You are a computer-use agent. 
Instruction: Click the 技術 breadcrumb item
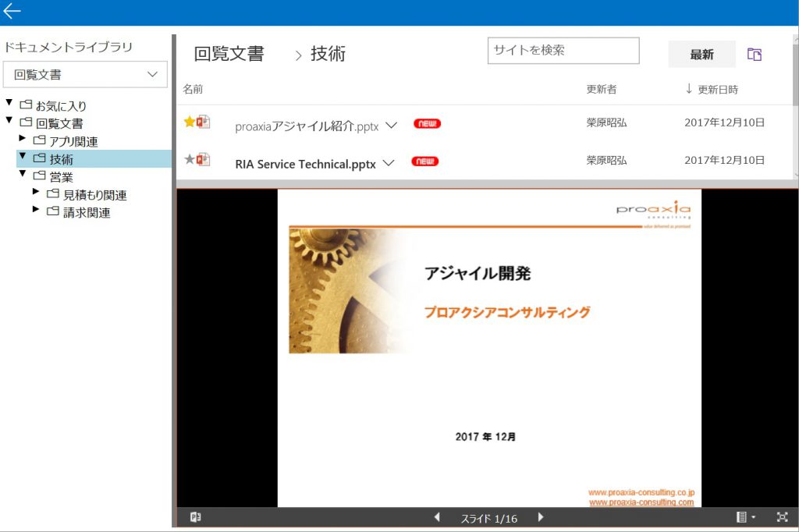328,54
